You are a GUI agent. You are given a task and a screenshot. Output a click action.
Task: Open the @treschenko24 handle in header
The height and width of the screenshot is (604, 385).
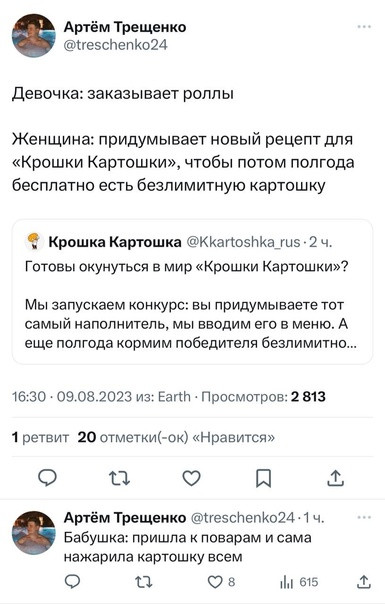point(116,45)
